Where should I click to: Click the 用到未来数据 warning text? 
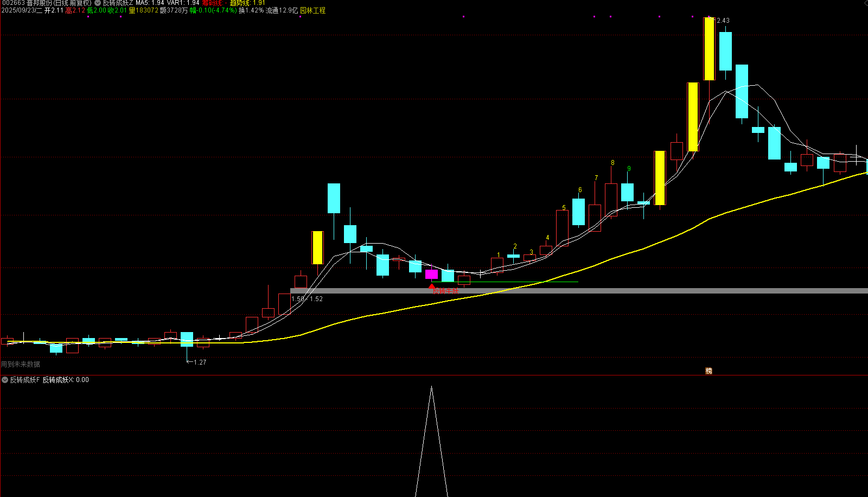coord(21,365)
